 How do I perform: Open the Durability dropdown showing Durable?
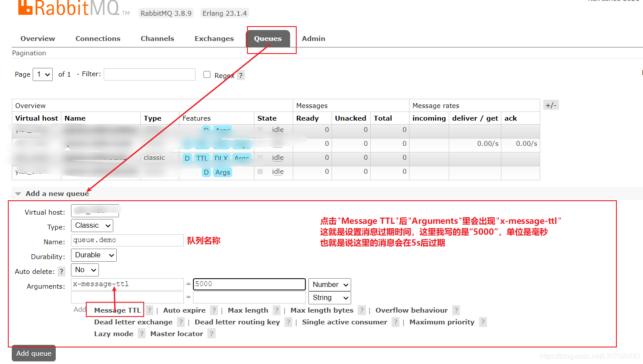click(94, 255)
